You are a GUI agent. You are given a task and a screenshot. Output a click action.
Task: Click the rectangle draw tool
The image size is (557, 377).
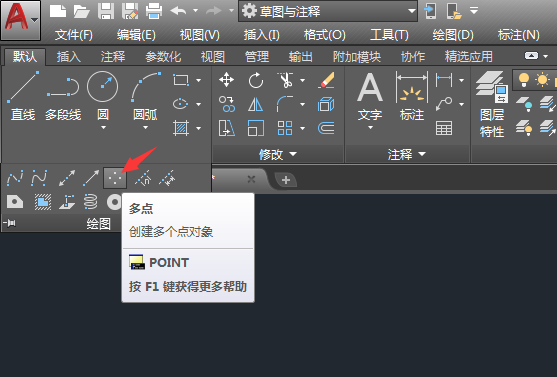(x=180, y=80)
